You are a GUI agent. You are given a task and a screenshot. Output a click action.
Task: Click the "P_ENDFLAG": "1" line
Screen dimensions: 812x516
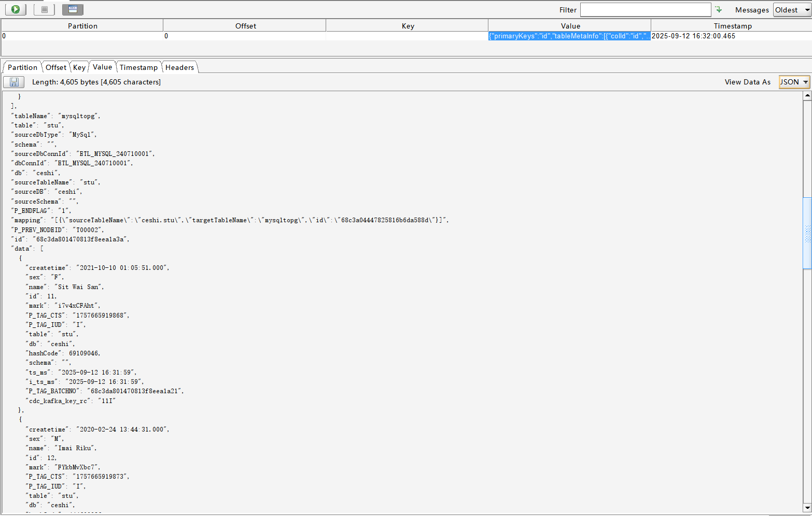point(41,211)
